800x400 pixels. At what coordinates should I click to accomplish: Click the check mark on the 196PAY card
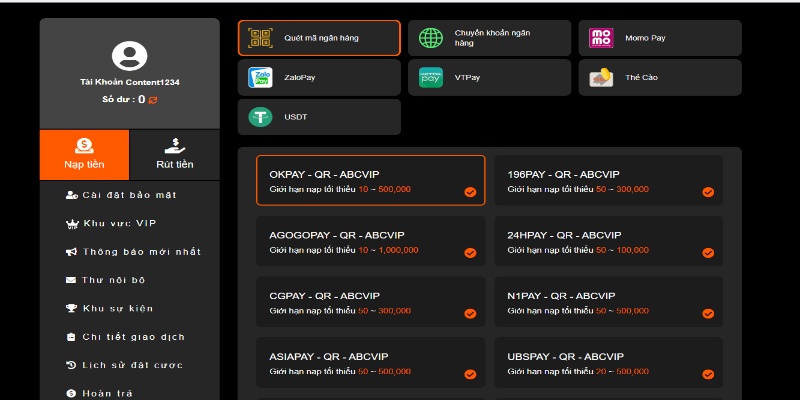click(708, 192)
